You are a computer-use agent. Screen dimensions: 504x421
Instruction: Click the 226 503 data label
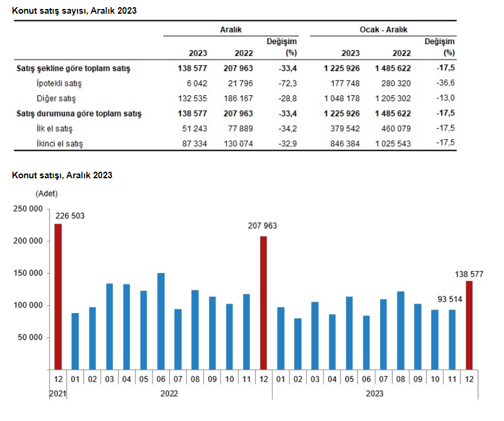click(x=70, y=216)
